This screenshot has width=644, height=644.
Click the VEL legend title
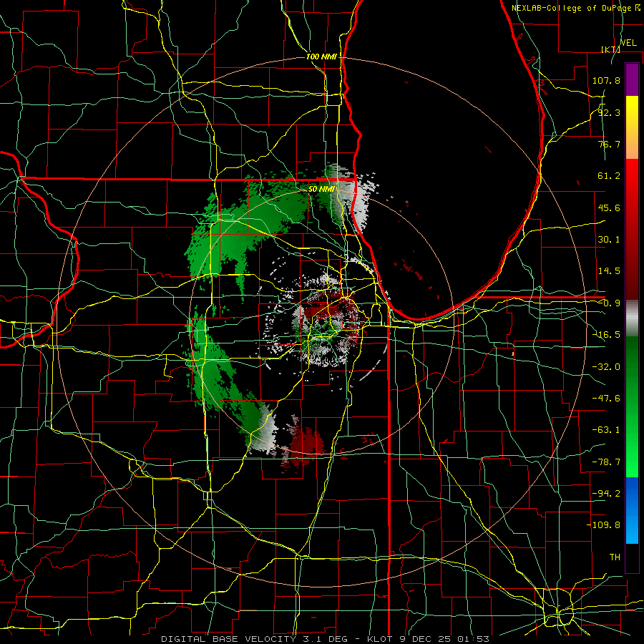tap(628, 43)
